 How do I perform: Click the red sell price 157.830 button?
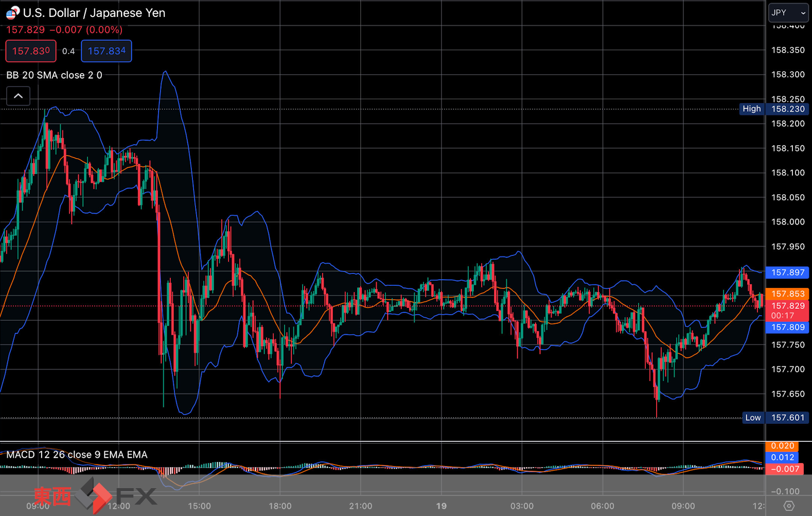31,51
